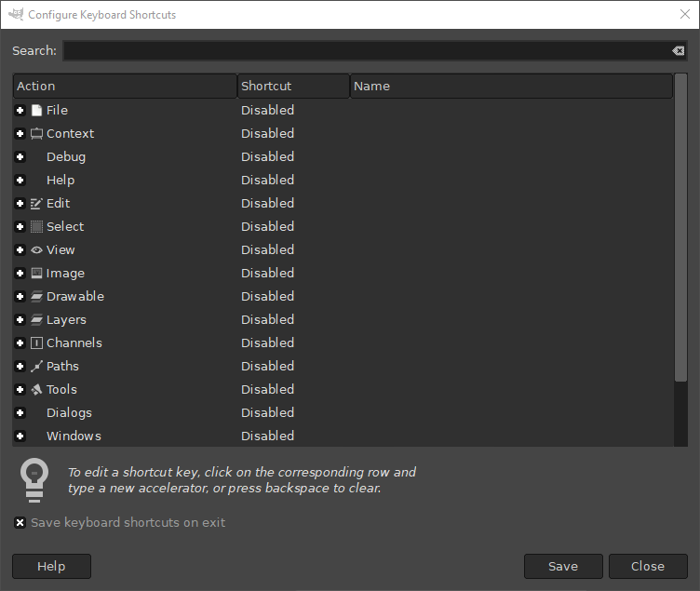Click the Tools icon

pyautogui.click(x=37, y=389)
